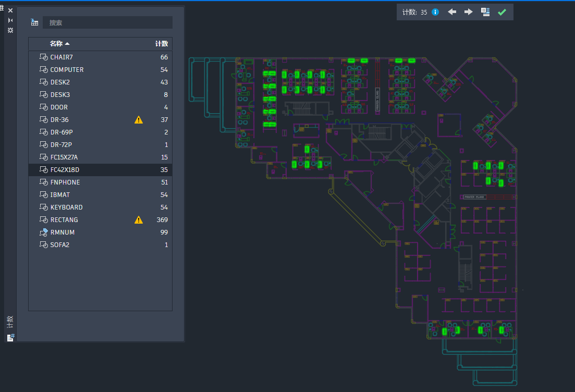The width and height of the screenshot is (575, 392).
Task: Insert count field with the table icon in toolbar
Action: pos(485,12)
